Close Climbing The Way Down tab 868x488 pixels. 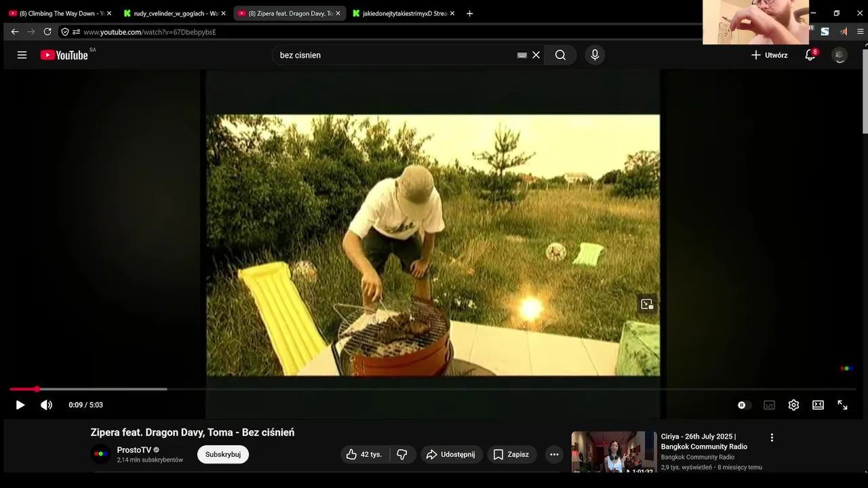point(109,14)
